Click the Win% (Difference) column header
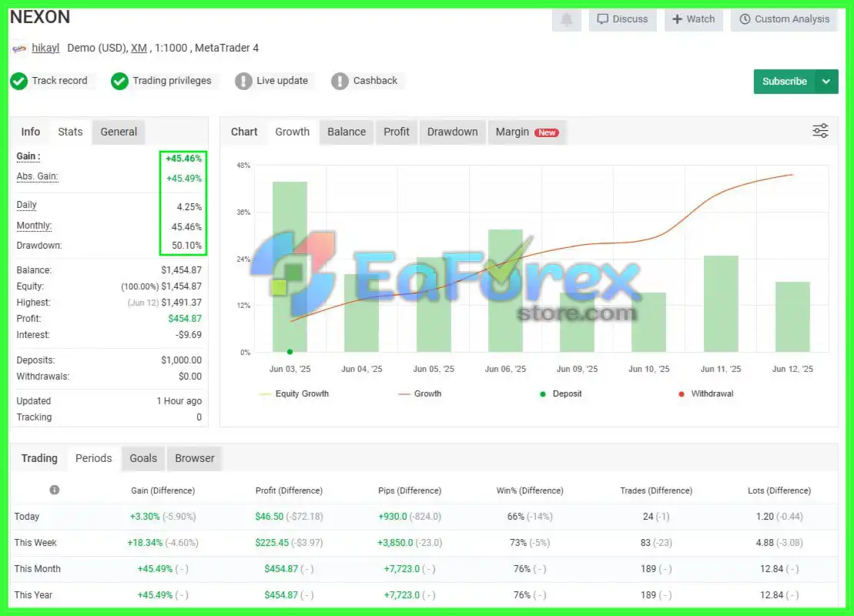854x616 pixels. point(530,490)
